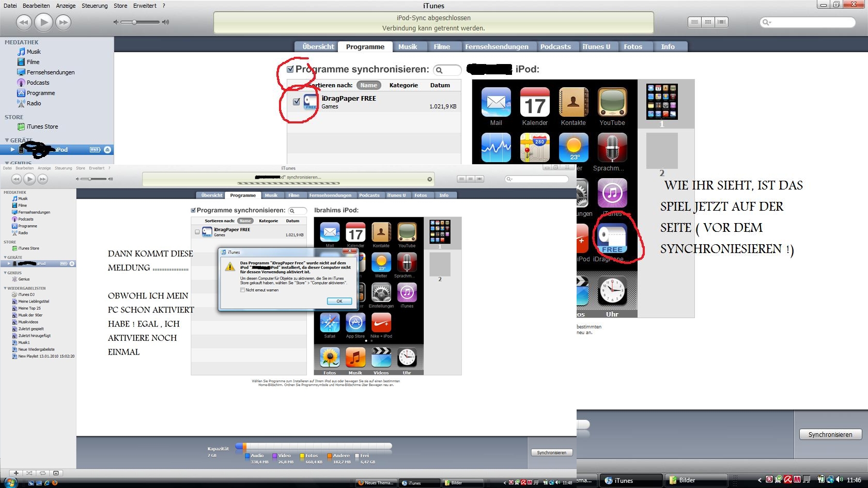
Task: Click play in the larger iTunes window
Action: [x=43, y=22]
